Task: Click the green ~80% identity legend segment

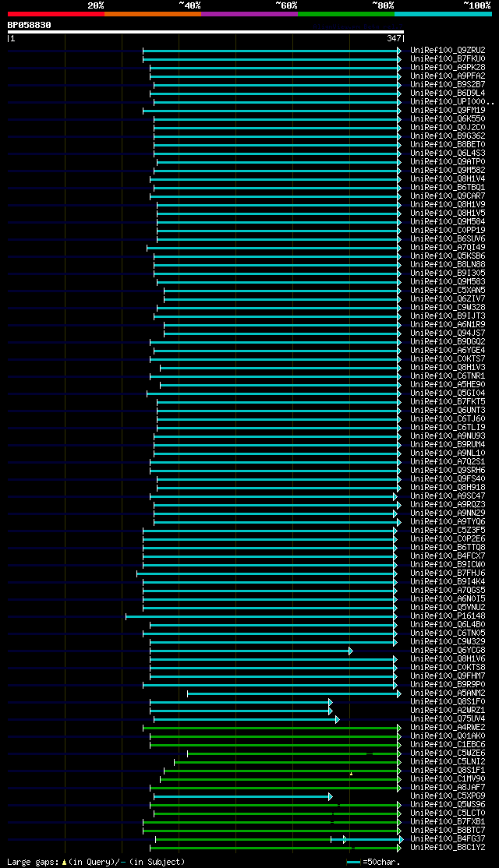Action: click(x=346, y=13)
